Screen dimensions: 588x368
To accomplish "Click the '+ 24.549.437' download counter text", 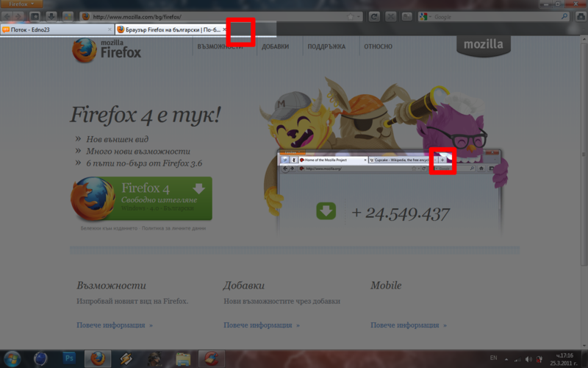I will (400, 213).
